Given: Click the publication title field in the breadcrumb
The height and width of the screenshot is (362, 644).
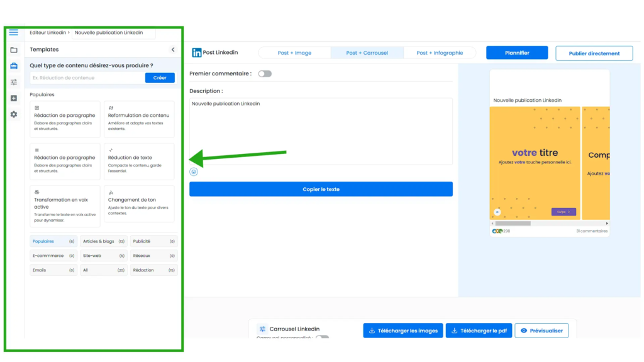Looking at the screenshot, I should point(114,33).
